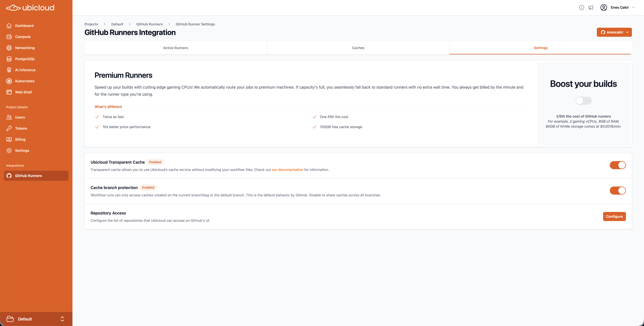Switch to the Caches tab
The width and height of the screenshot is (644, 326).
pos(358,48)
